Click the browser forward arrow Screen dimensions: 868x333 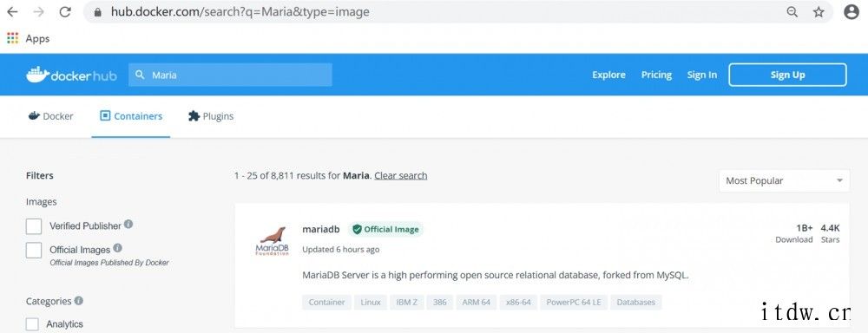(x=38, y=11)
